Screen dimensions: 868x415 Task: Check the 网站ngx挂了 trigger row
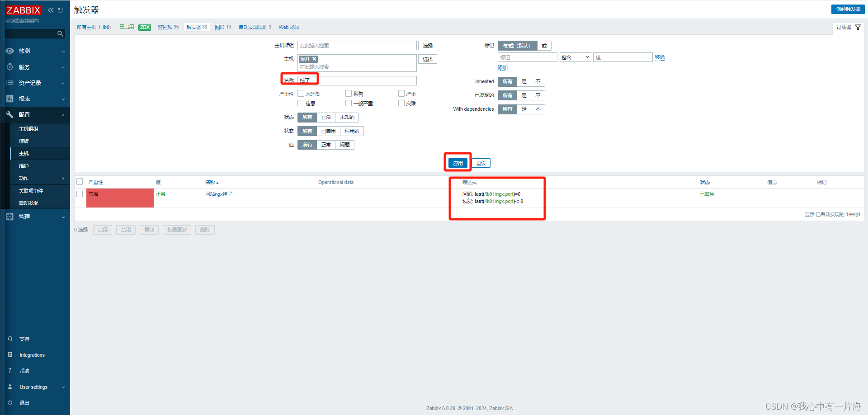80,194
